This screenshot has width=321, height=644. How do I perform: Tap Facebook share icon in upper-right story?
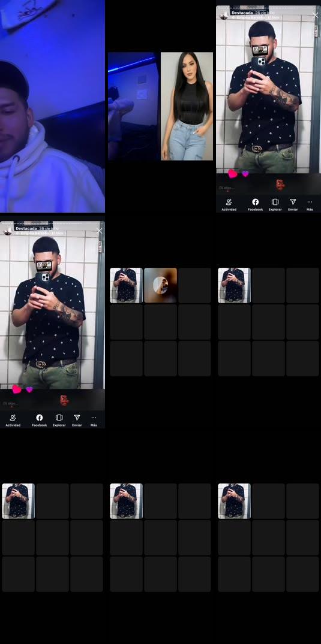[255, 204]
